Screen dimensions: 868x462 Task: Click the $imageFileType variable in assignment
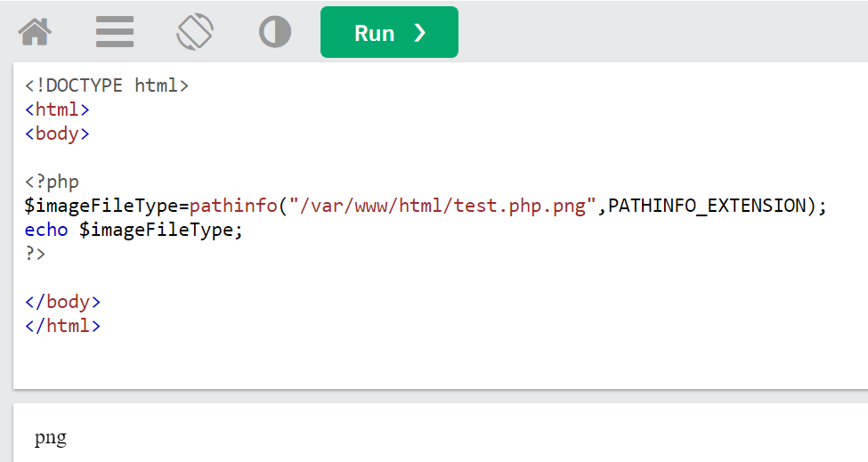coord(101,206)
